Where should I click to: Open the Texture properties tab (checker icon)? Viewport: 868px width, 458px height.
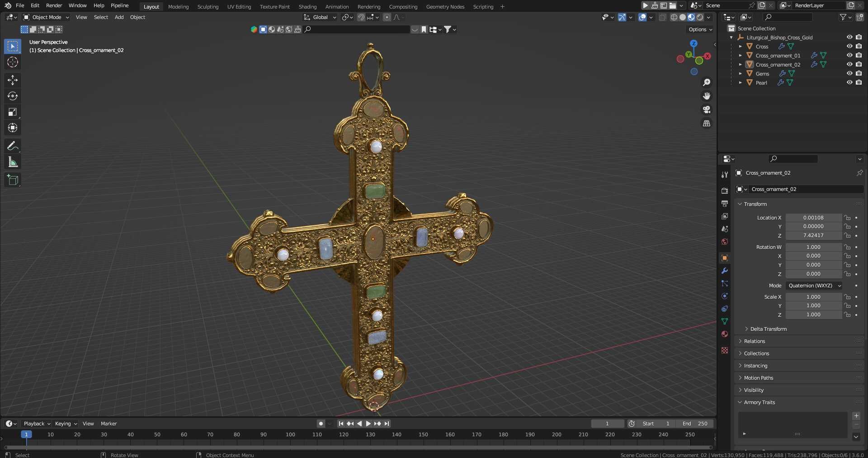[725, 350]
